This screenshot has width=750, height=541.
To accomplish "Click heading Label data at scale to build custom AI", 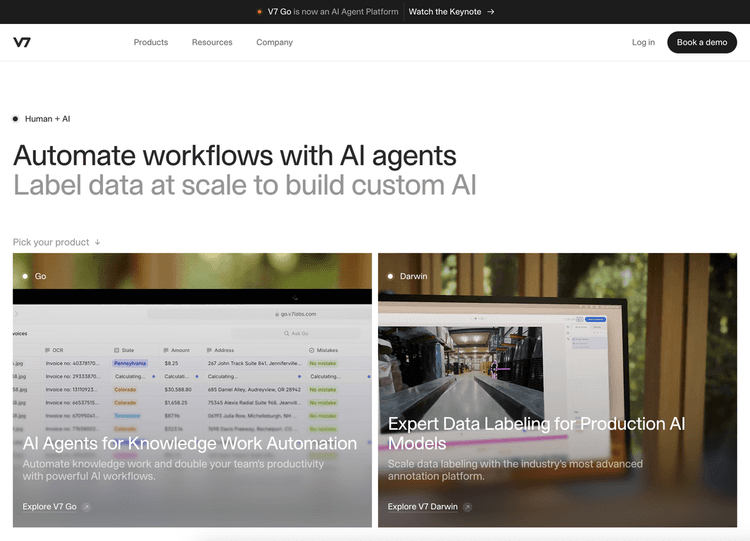I will (x=244, y=185).
